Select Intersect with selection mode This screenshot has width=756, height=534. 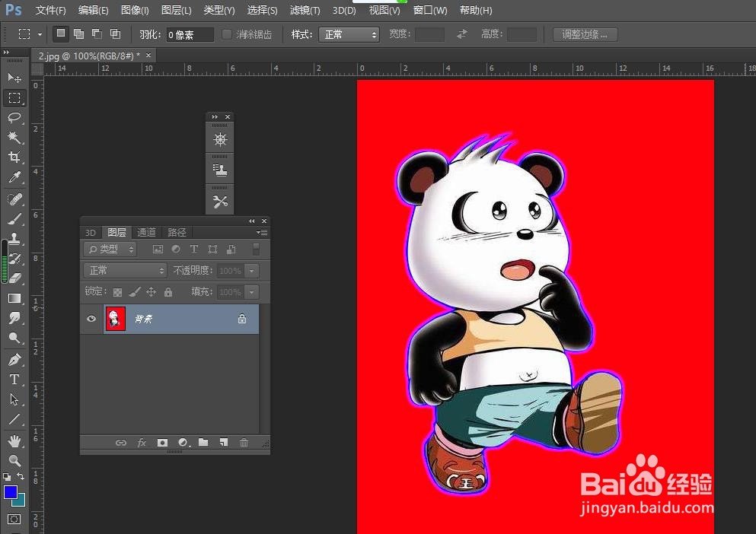coord(115,33)
